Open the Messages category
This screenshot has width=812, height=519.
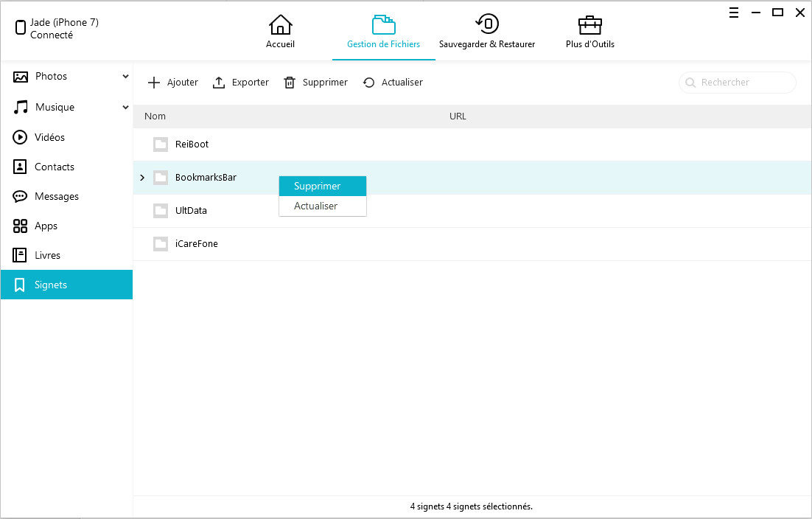[x=66, y=196]
